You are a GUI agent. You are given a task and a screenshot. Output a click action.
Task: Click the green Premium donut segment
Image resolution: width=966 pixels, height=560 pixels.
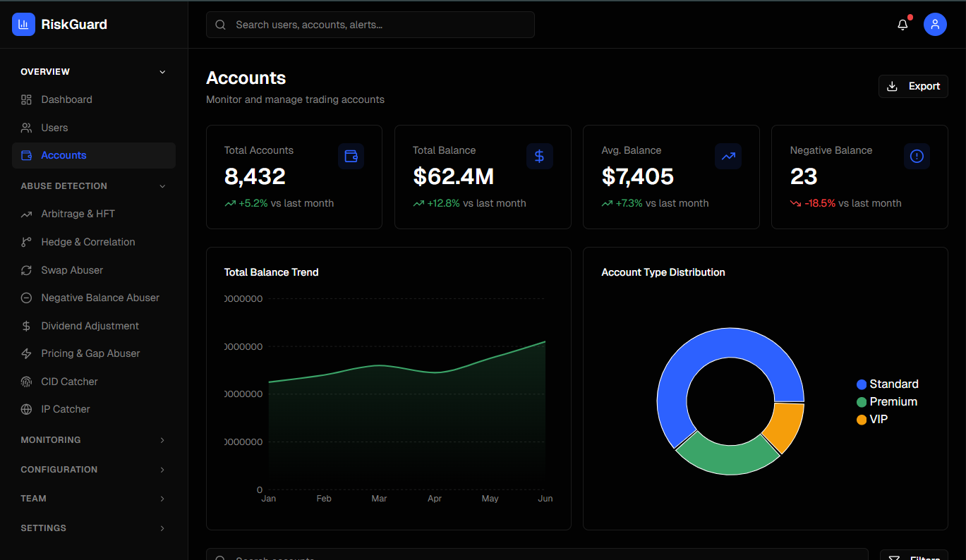(728, 458)
